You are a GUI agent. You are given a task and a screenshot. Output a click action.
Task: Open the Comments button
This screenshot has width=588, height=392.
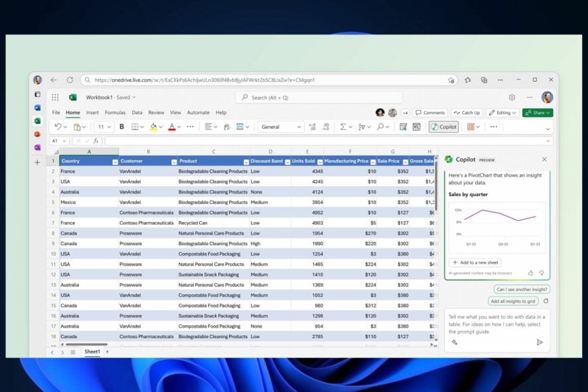pyautogui.click(x=430, y=113)
